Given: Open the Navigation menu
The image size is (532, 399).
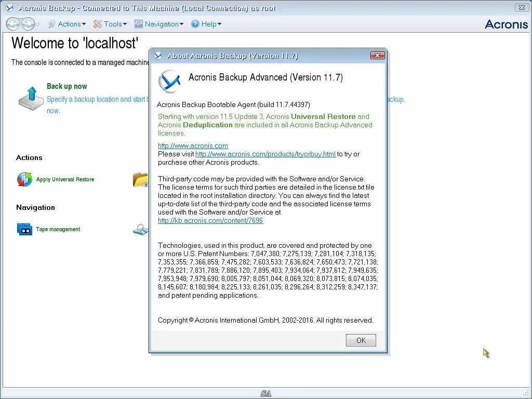Looking at the screenshot, I should [x=164, y=24].
